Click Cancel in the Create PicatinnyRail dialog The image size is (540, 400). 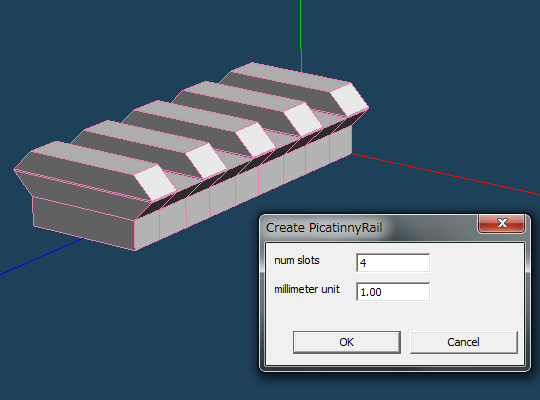(x=464, y=342)
